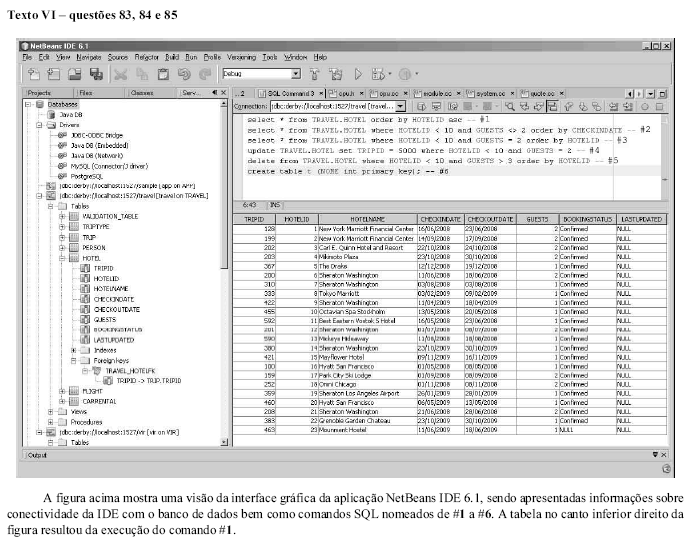Click the Find Selection magnifier icon

coord(510,106)
